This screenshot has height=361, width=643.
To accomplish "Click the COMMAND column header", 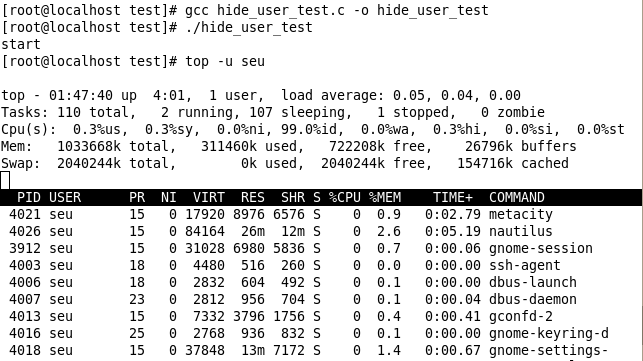I will 517,197.
